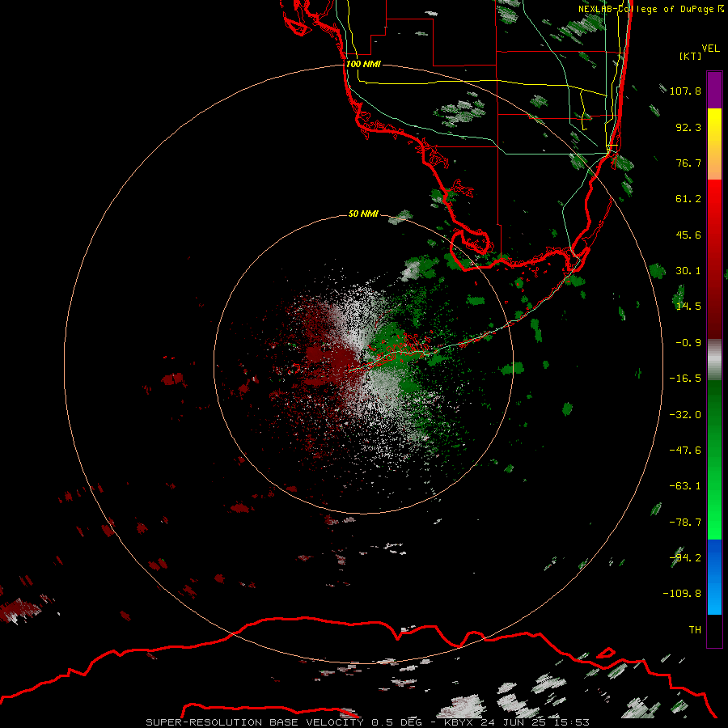Click the Super-Resolution Base Velocity caption

[x=368, y=722]
